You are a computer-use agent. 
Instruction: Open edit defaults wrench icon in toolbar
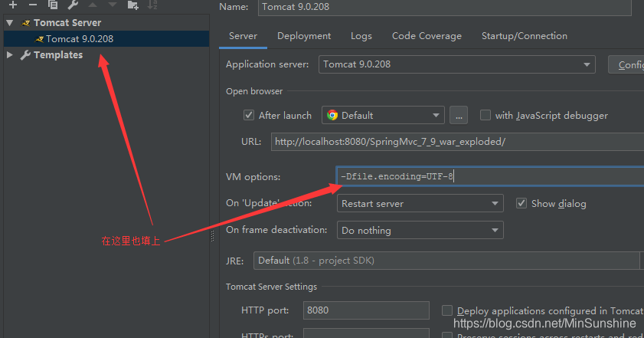[x=73, y=5]
